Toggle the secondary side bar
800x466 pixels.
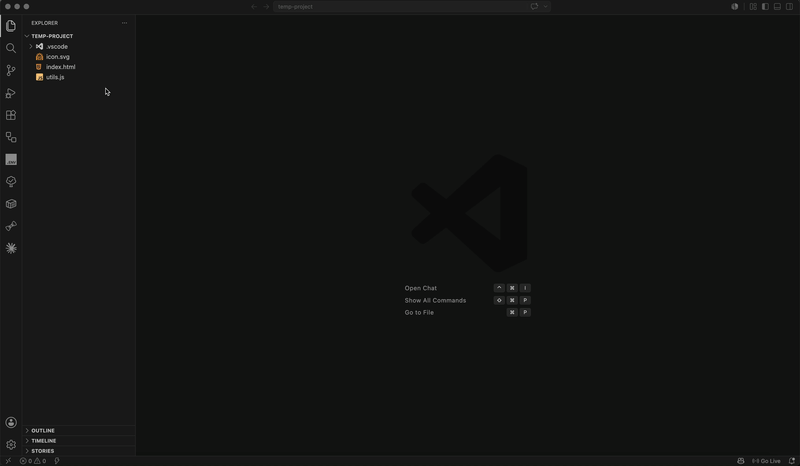pyautogui.click(x=790, y=7)
